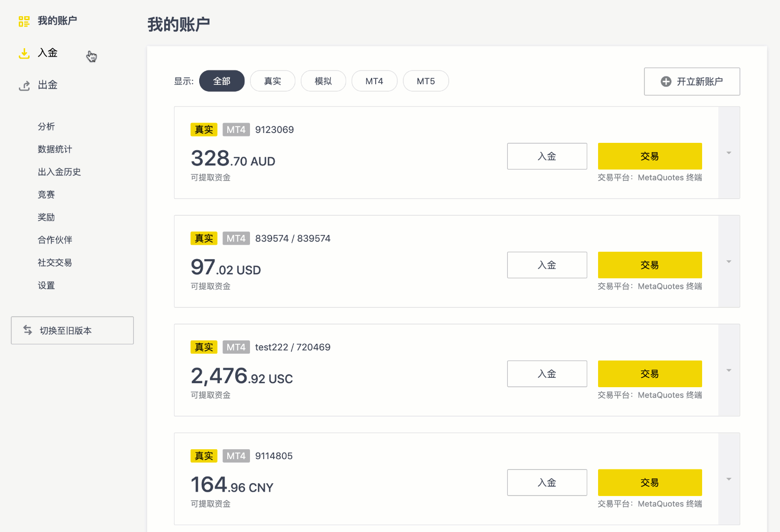Expand the 97.02 USD account arrow

(729, 262)
